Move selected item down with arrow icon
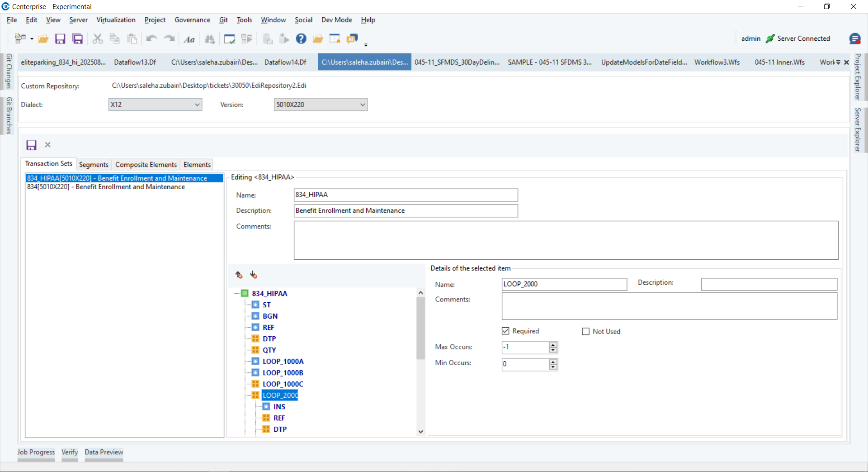Viewport: 868px width, 472px height. pyautogui.click(x=254, y=275)
